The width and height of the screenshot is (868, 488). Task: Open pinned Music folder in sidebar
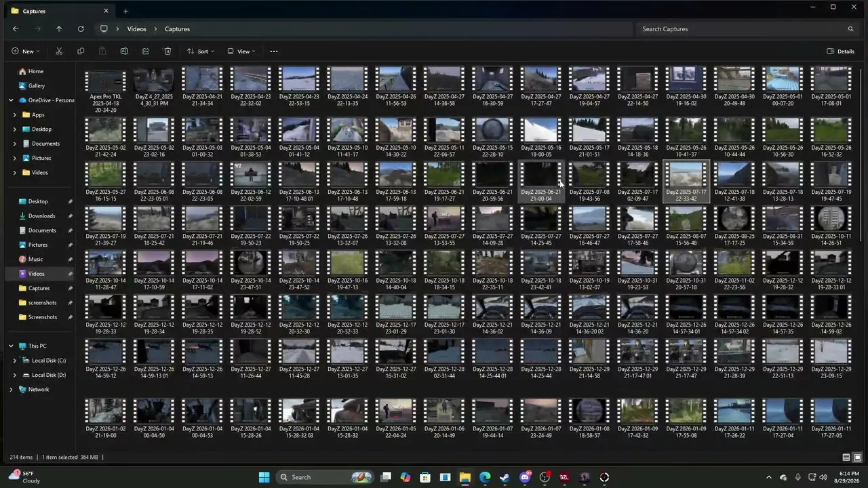pos(35,260)
